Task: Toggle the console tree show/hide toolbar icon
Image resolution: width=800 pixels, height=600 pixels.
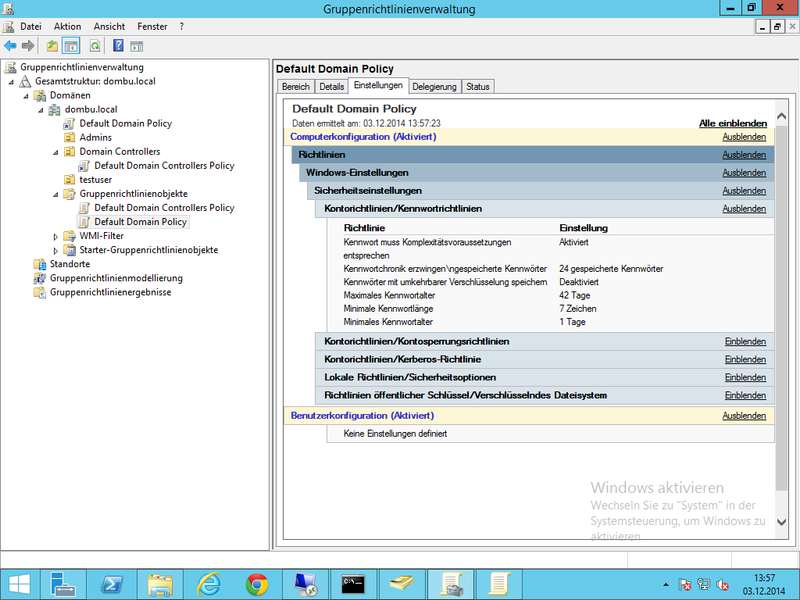Action: pos(71,46)
